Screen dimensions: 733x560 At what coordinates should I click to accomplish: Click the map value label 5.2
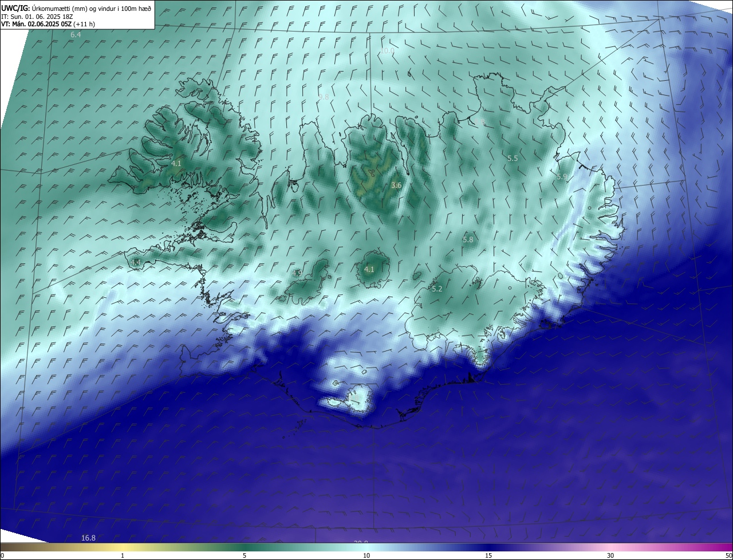437,289
